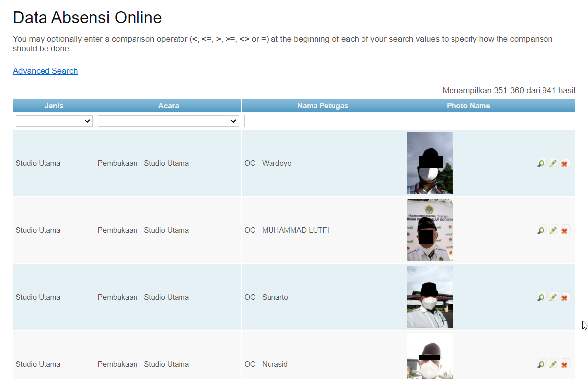Delete the OC - MUHAMMAD LUTFI record
Screen dimensions: 588x379
pos(564,231)
